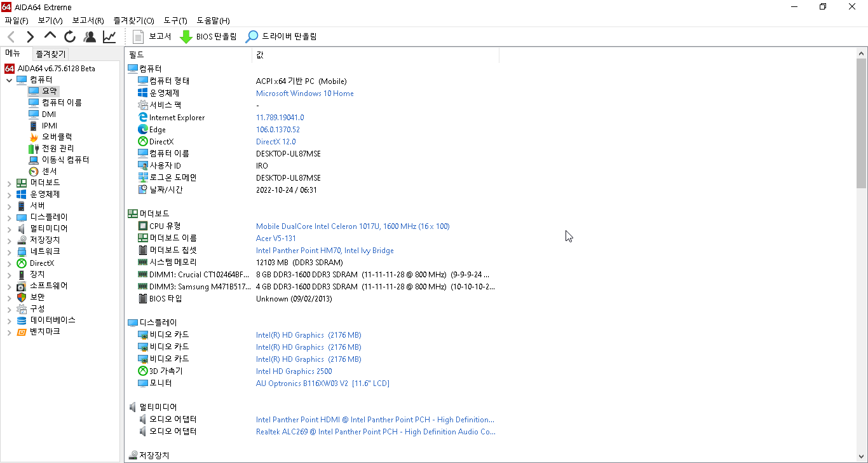Expand the 머더보드 tree node
The image size is (868, 463).
click(10, 183)
